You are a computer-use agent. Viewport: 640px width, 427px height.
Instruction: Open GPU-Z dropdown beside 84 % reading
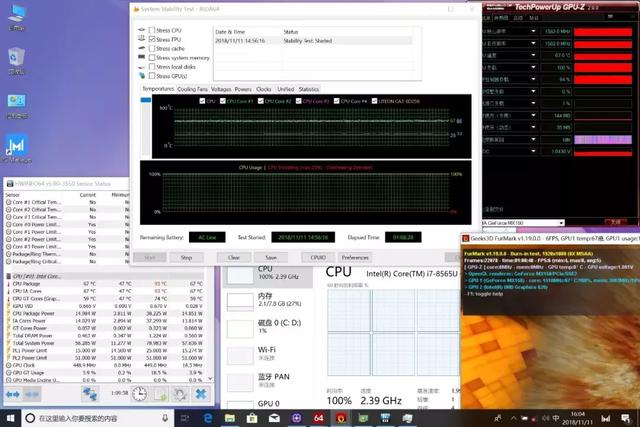[533, 79]
